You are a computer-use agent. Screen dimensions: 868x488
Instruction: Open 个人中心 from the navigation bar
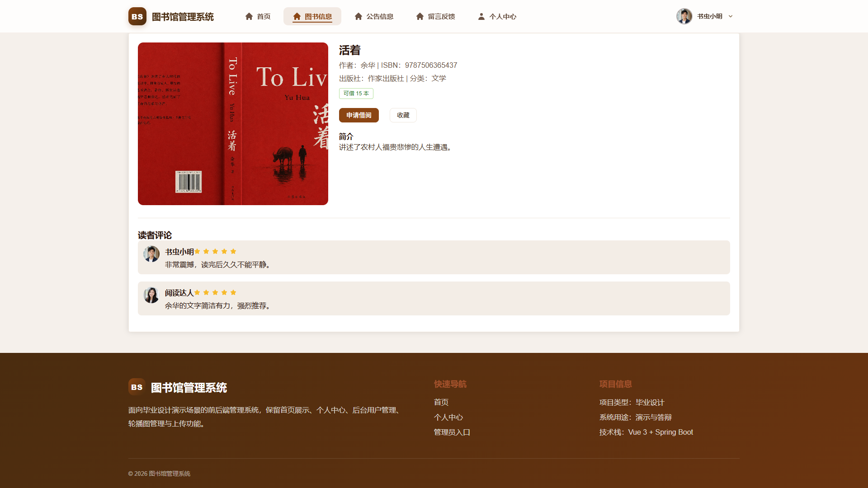[x=497, y=16]
